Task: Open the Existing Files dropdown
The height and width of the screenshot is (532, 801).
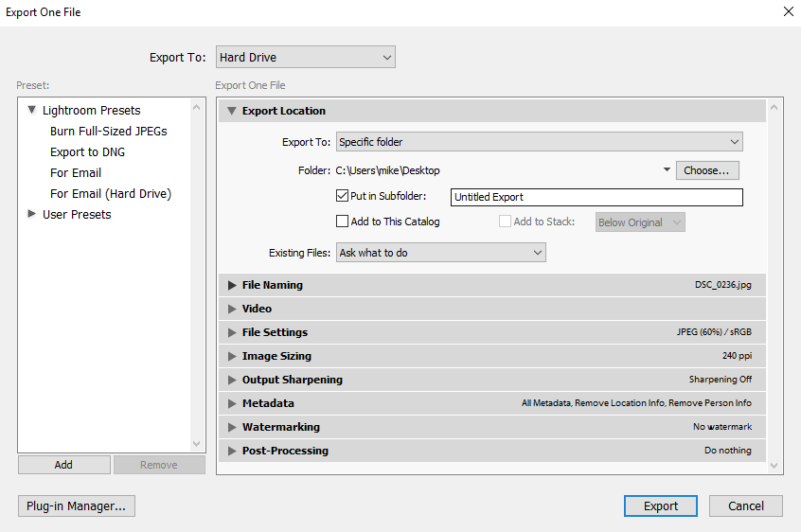Action: (x=441, y=253)
